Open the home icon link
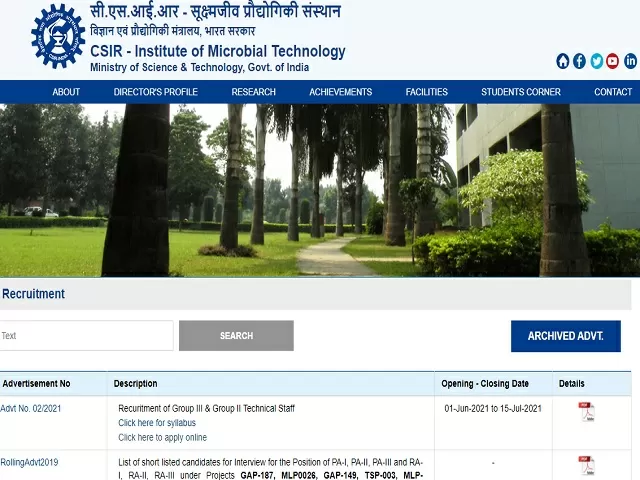Screen dimensions: 640x480 click(562, 61)
